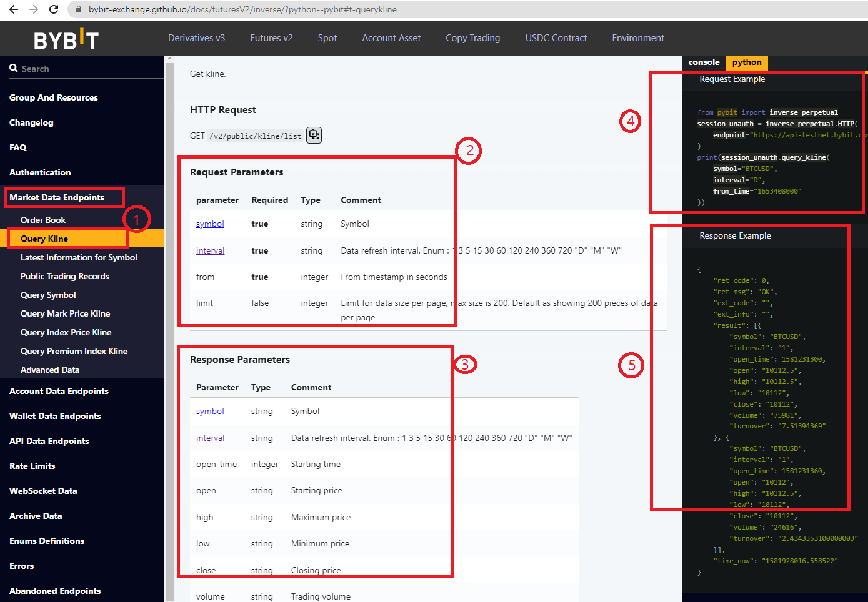Click symbol link in Request Parameters
Image resolution: width=868 pixels, height=602 pixels.
[x=210, y=224]
